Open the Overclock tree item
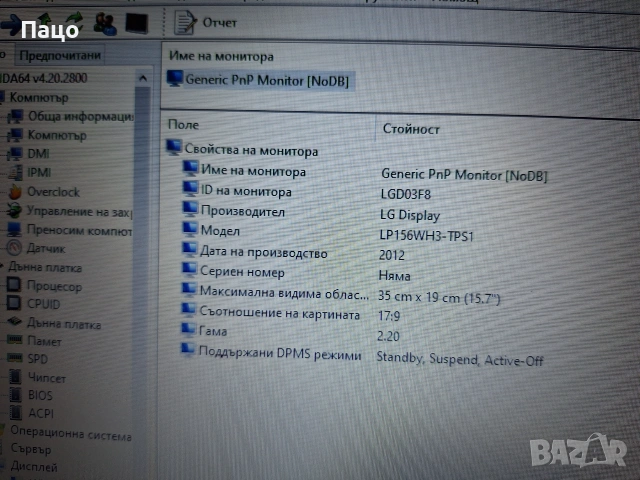The width and height of the screenshot is (640, 480). pyautogui.click(x=44, y=192)
